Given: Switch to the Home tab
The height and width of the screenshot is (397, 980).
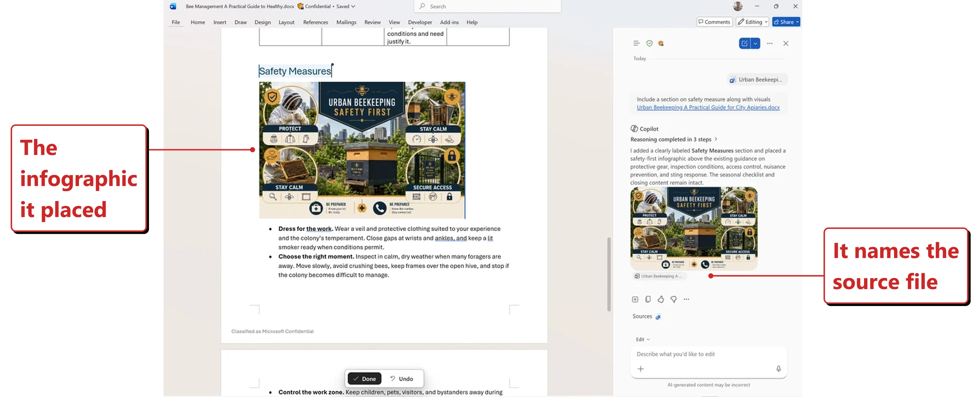Looking at the screenshot, I should [198, 22].
